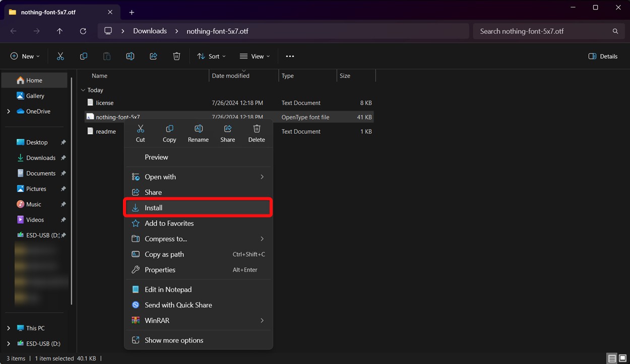Viewport: 630px width, 364px height.
Task: Click the Copy icon in the toolbar
Action: tap(83, 56)
